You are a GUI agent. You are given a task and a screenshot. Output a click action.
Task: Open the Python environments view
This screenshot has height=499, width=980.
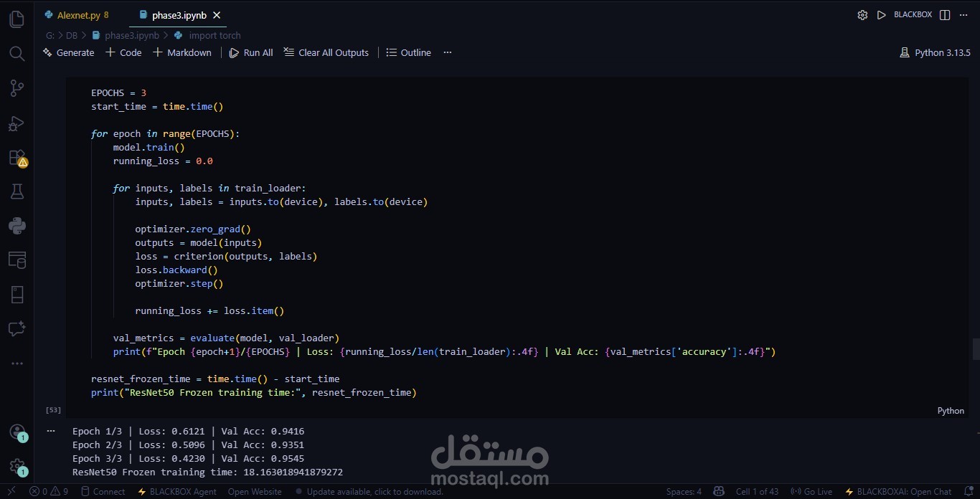(x=17, y=226)
